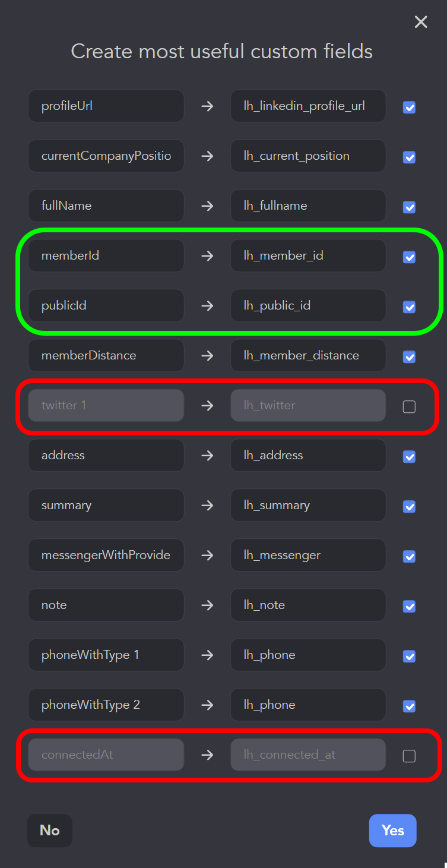Click the lh_address input box
The height and width of the screenshot is (868, 447).
pyautogui.click(x=308, y=456)
